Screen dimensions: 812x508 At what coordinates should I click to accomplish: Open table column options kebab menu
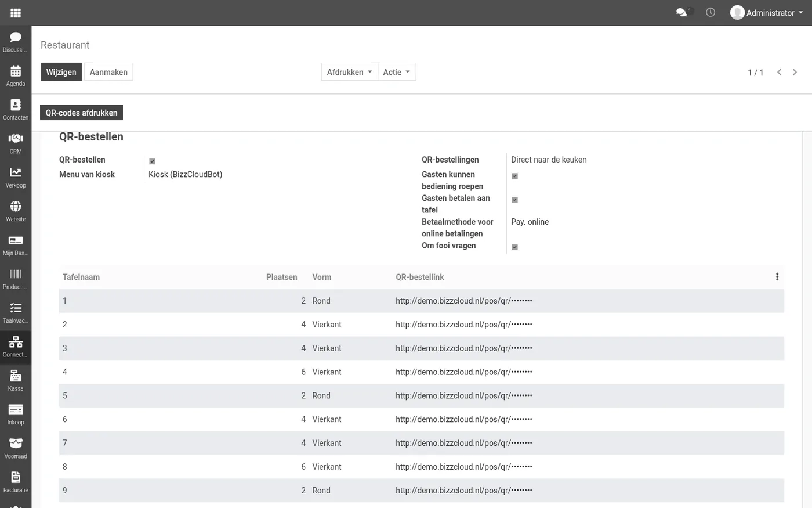click(x=777, y=277)
